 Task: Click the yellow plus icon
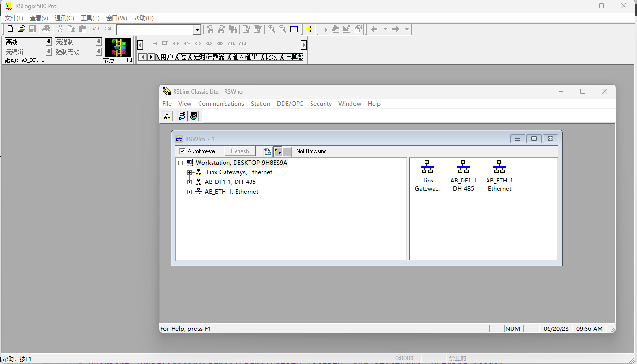click(309, 29)
